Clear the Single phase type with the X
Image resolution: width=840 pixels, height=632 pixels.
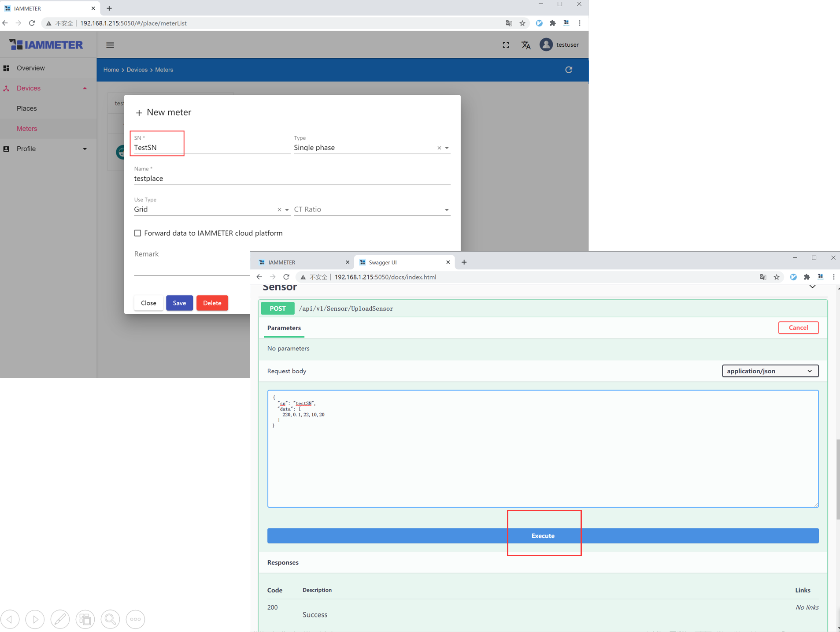tap(439, 148)
